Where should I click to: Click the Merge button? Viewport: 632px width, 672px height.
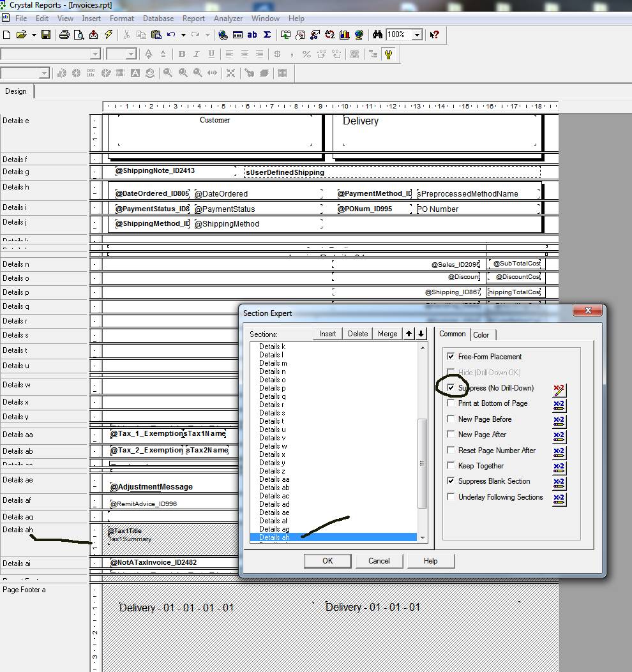pyautogui.click(x=387, y=334)
